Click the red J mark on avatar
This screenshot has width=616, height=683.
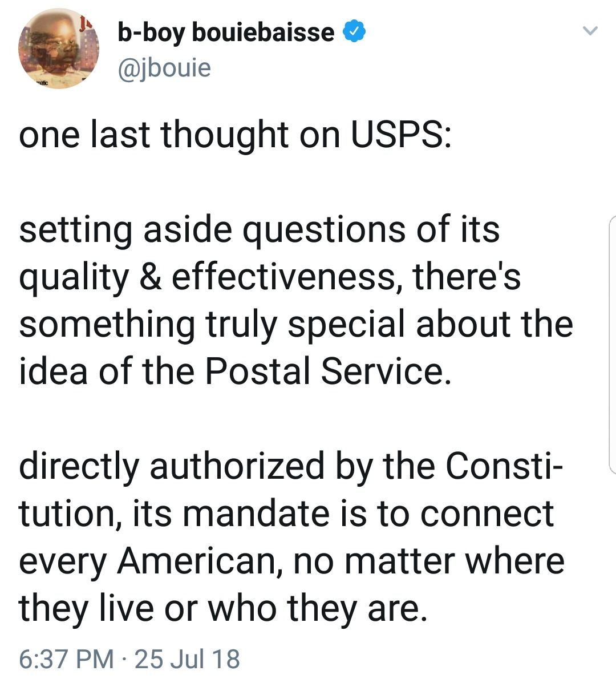[x=85, y=24]
